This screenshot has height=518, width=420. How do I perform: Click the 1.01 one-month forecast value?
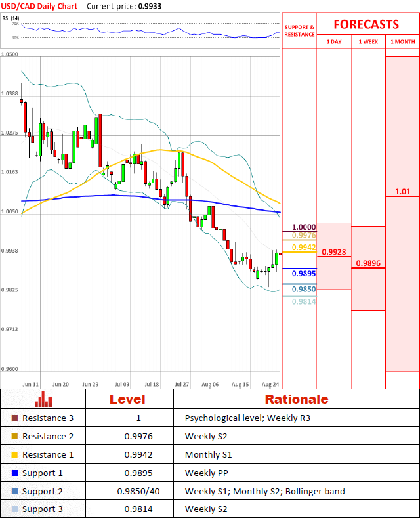click(x=402, y=192)
